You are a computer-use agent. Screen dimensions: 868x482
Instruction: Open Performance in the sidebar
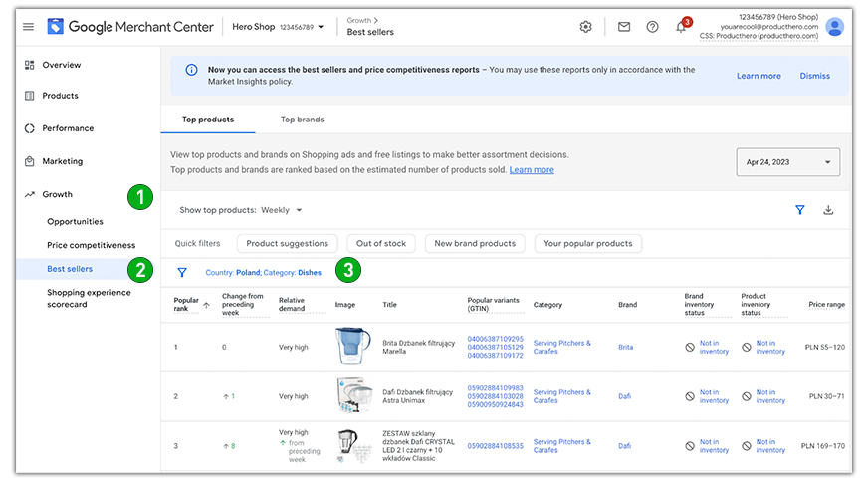[x=68, y=128]
